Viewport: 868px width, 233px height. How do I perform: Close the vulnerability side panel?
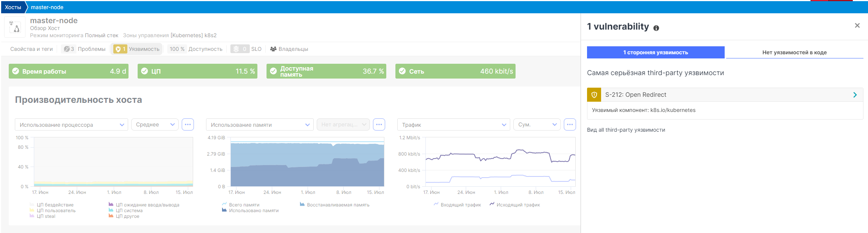click(x=857, y=25)
